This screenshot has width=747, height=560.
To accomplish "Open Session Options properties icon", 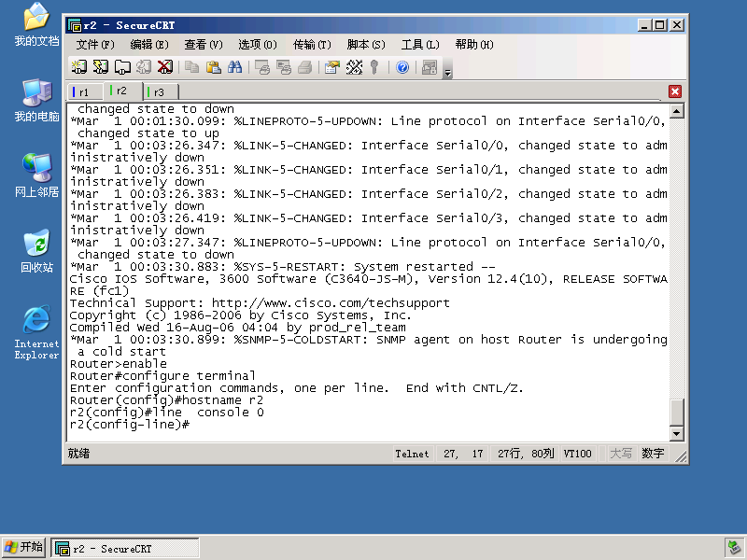I will click(332, 67).
